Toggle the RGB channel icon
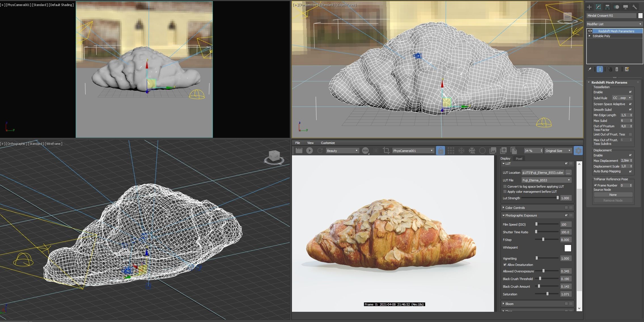 coord(365,151)
